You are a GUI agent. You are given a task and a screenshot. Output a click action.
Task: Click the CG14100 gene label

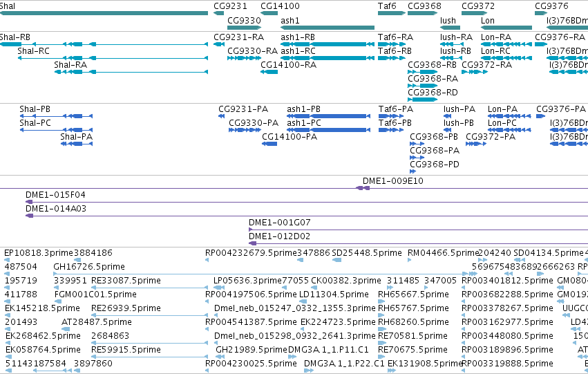click(280, 6)
